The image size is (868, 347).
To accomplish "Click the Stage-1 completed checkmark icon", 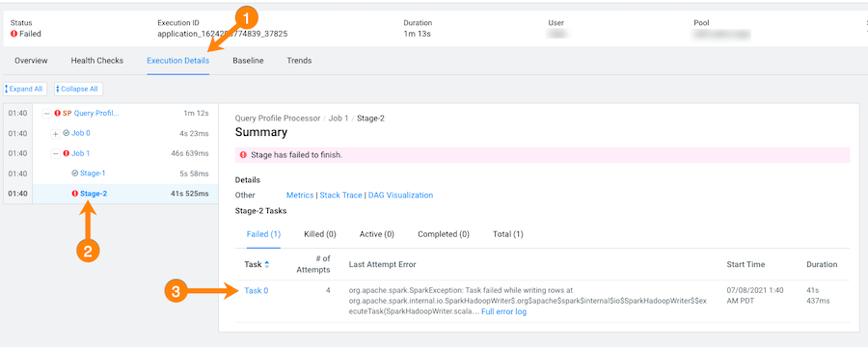I will pos(75,173).
